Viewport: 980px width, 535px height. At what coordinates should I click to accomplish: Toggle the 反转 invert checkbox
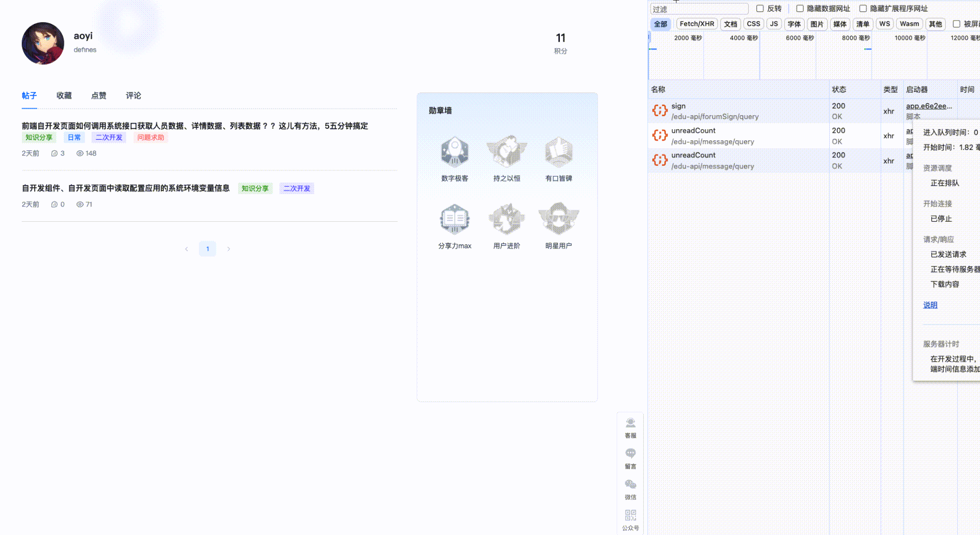[x=760, y=9]
